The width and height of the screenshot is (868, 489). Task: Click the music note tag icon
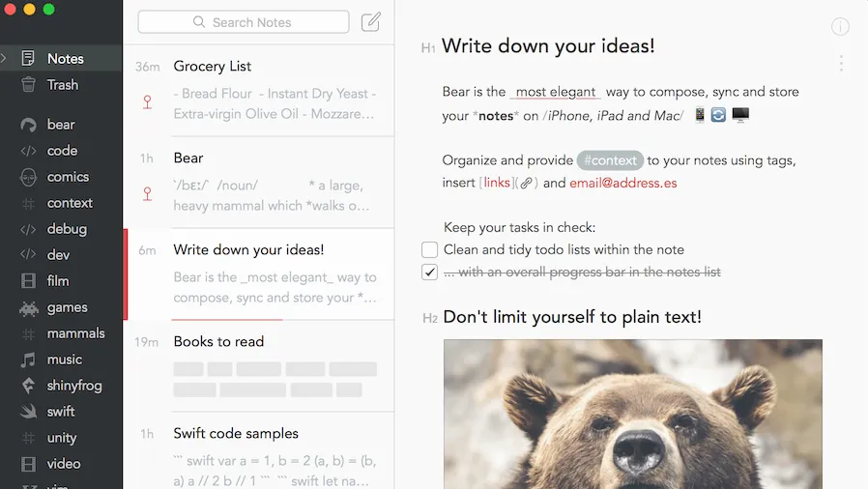tap(28, 360)
